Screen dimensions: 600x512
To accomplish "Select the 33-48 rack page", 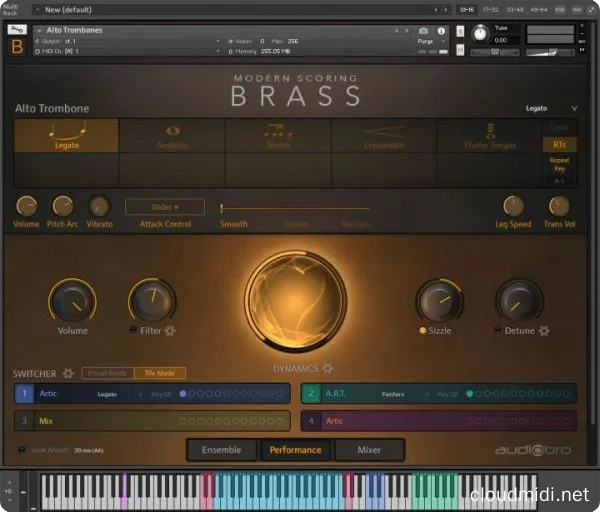I will 515,10.
